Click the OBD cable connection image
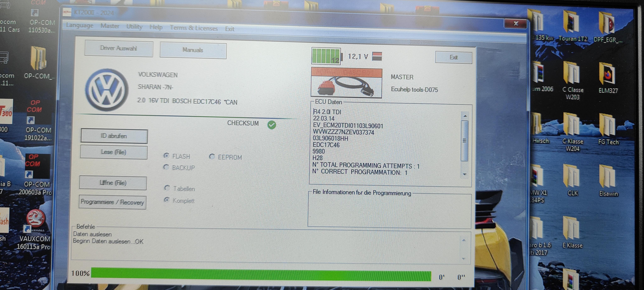Viewport: 644px width, 290px height. [346, 83]
